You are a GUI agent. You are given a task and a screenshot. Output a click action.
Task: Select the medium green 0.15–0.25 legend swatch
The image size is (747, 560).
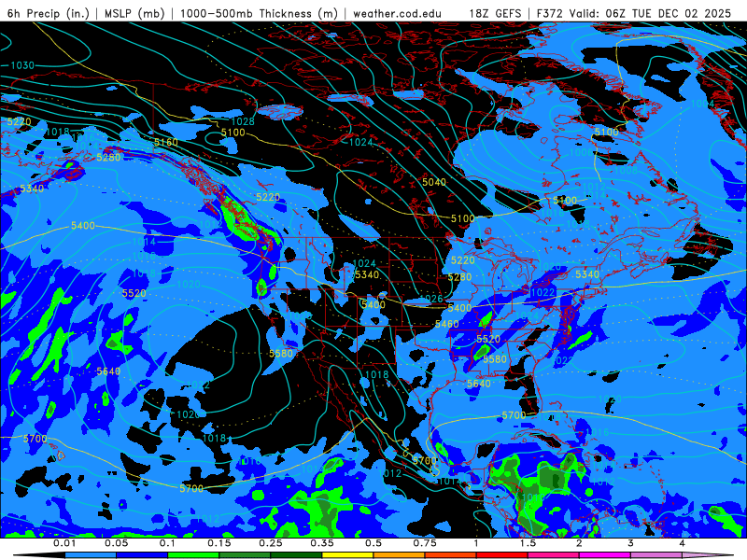245,555
